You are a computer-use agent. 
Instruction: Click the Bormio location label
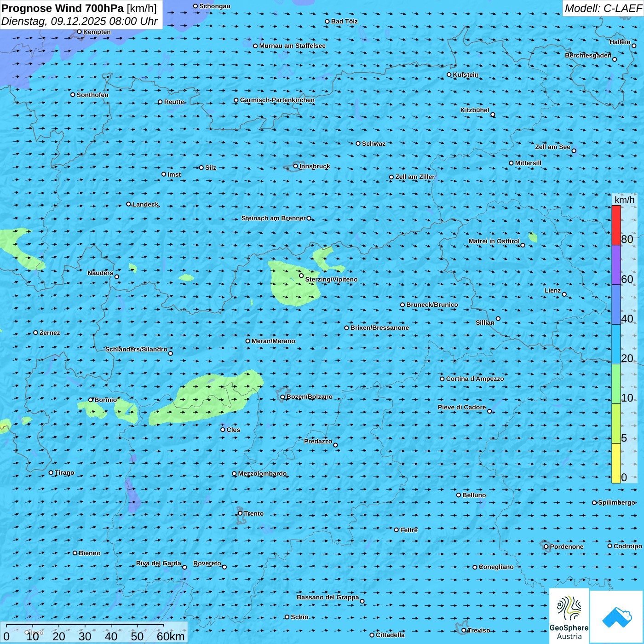pyautogui.click(x=106, y=400)
